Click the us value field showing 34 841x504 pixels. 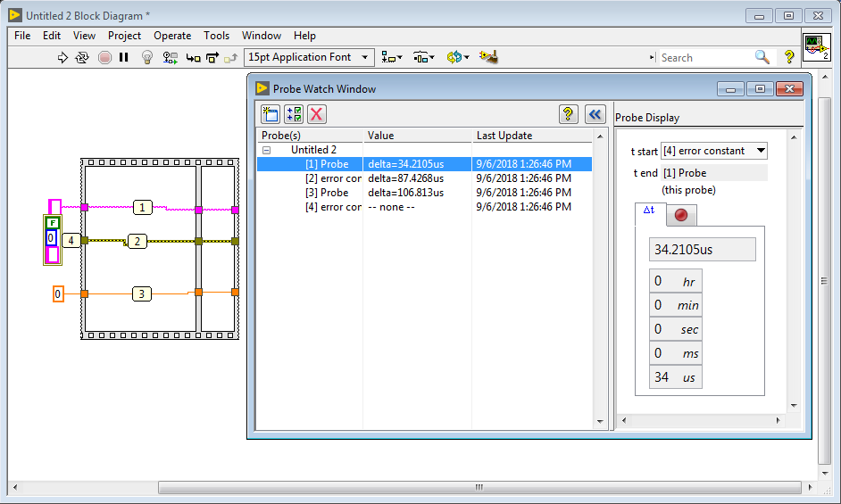pyautogui.click(x=675, y=377)
